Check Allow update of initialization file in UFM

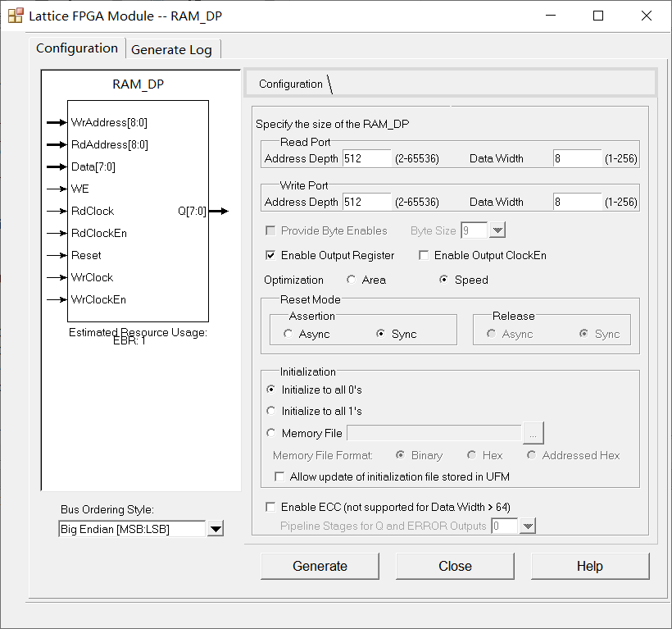[280, 476]
